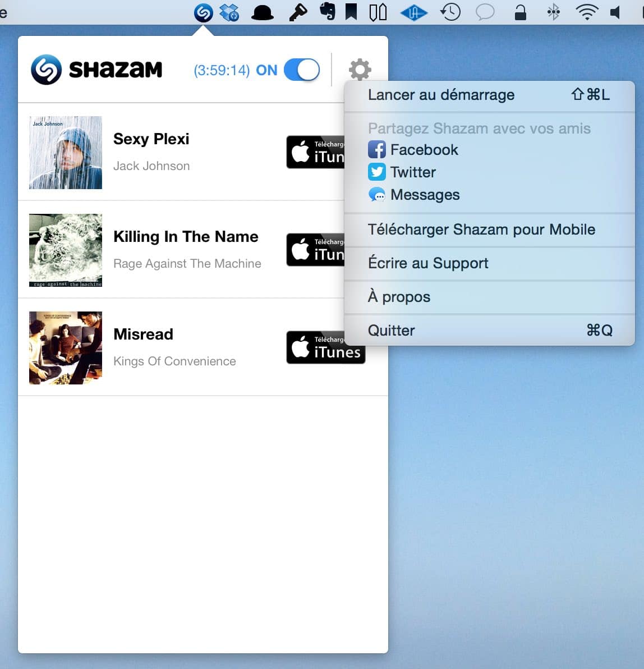Select Lancer au démarrage menu option
This screenshot has height=669, width=644.
[489, 95]
